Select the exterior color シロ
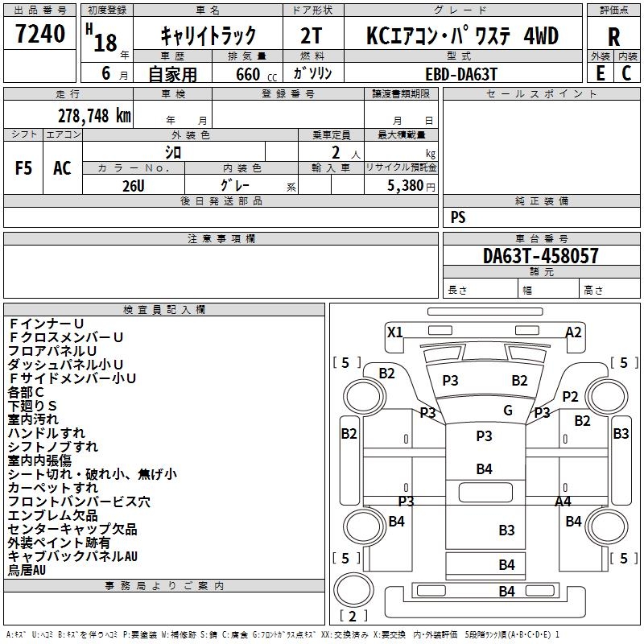 click(173, 152)
